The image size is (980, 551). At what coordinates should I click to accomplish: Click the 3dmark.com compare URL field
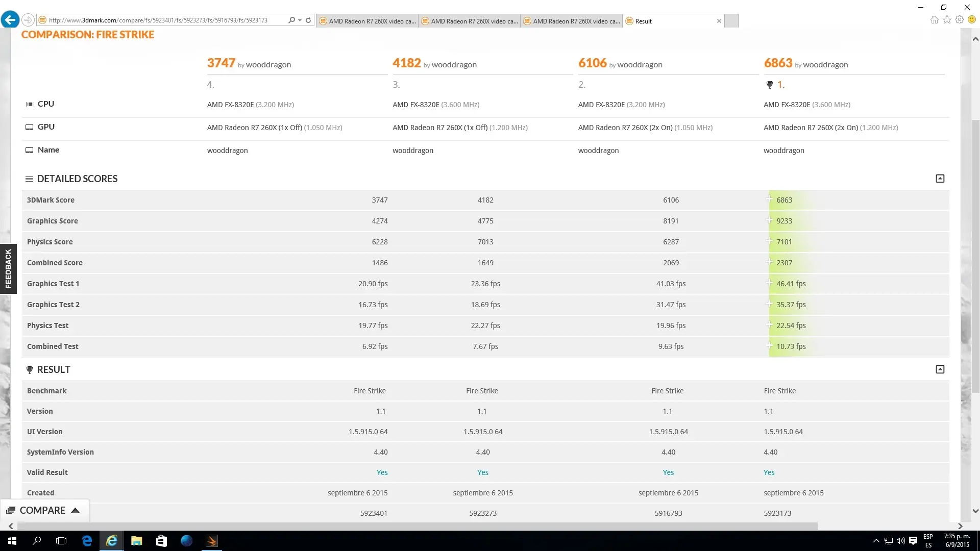pyautogui.click(x=158, y=20)
